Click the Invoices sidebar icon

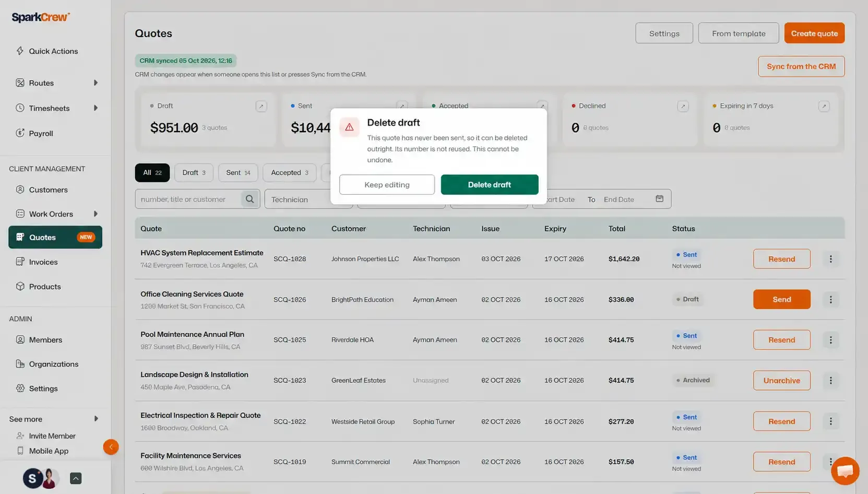coord(20,262)
